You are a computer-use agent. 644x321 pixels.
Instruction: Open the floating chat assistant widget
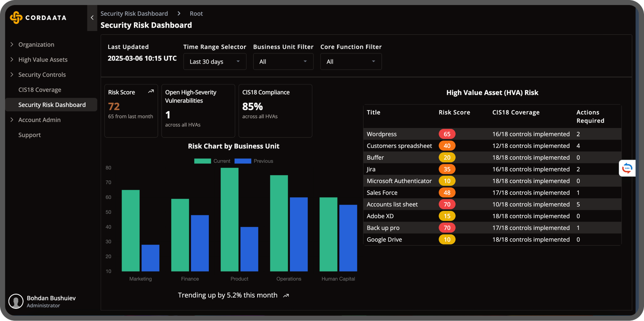click(627, 168)
